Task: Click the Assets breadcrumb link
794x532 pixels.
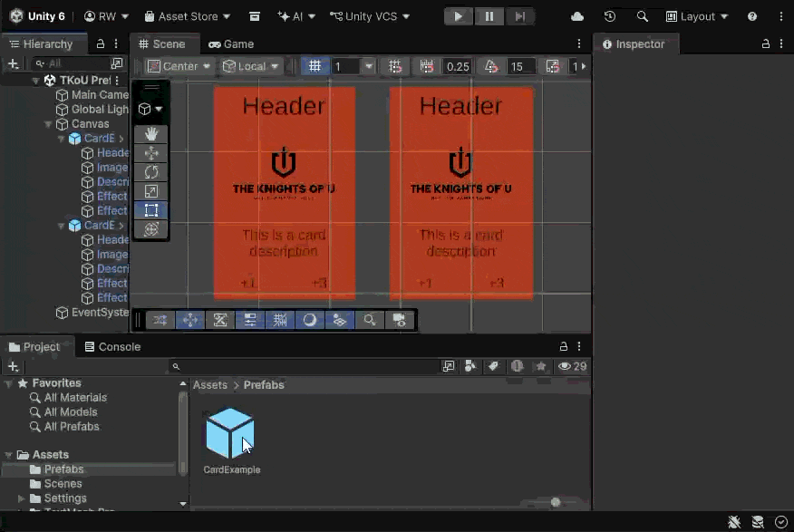Action: click(x=210, y=384)
